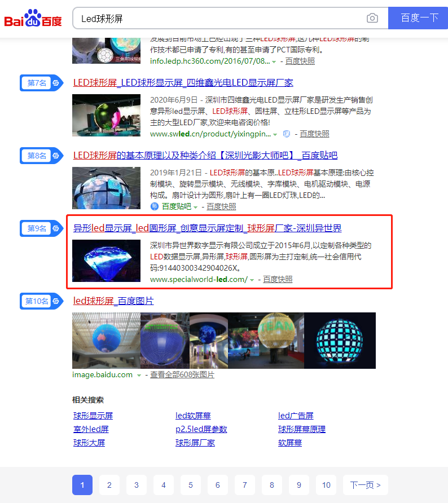Click the 第10名 rank badge icon
The image size is (448, 503).
click(x=41, y=301)
